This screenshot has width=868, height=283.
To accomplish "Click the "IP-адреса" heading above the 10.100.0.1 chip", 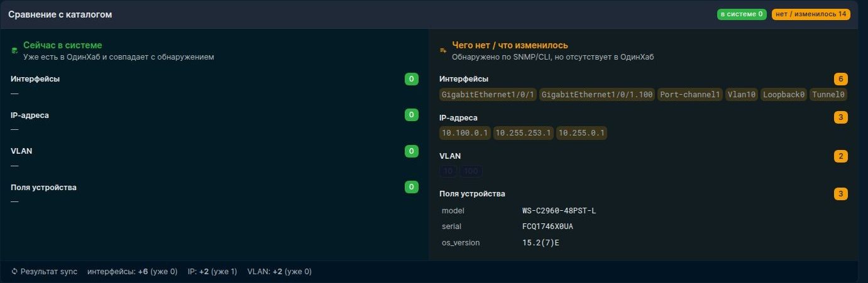I will point(458,117).
